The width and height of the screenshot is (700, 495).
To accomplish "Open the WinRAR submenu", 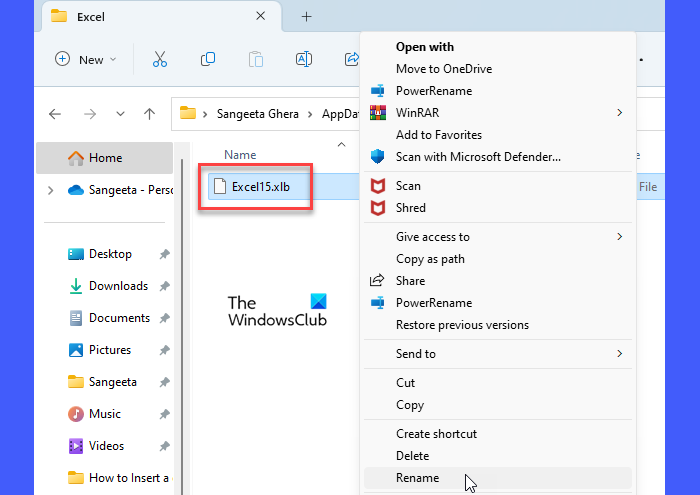I will coord(498,112).
